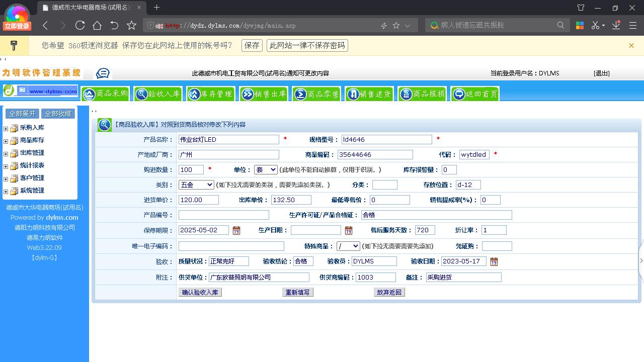Viewport: 644px width, 362px height.
Task: Open the calendar picker beside 保修期限
Action: point(236,230)
